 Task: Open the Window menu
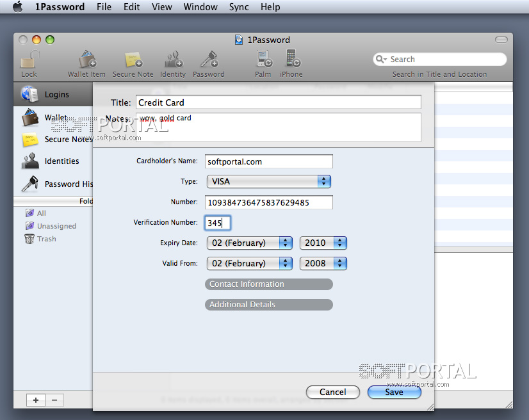(x=200, y=7)
